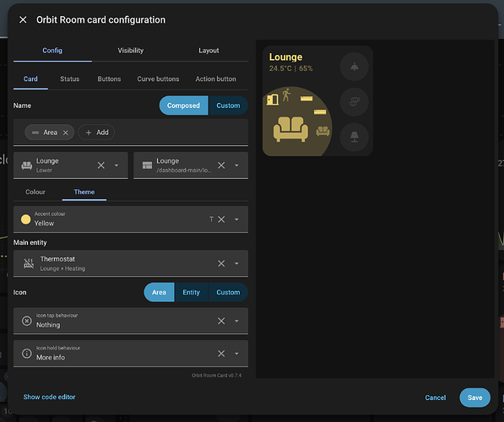The height and width of the screenshot is (422, 504).
Task: Click the yellow accent colour swatch
Action: point(25,219)
